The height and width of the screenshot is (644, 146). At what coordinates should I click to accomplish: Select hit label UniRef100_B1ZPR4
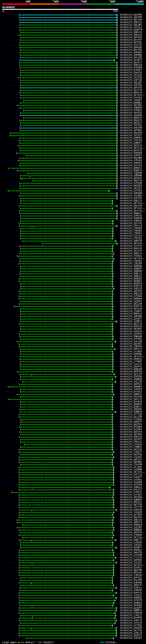click(x=131, y=605)
